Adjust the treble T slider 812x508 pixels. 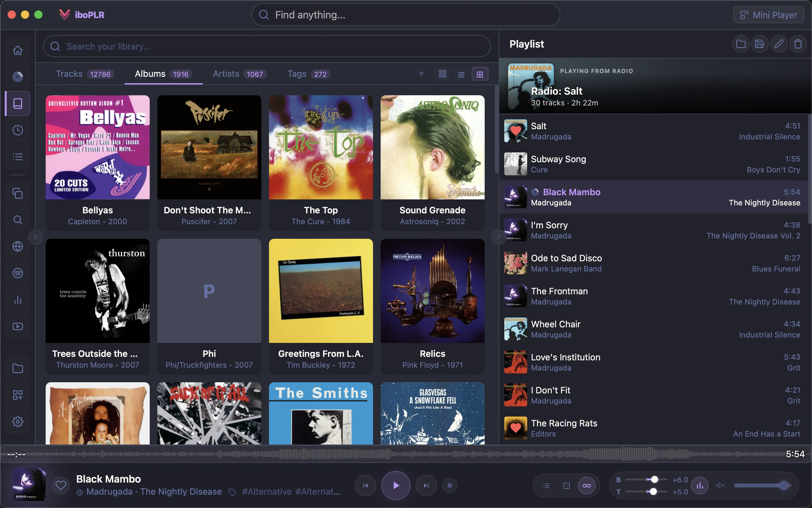[646, 492]
